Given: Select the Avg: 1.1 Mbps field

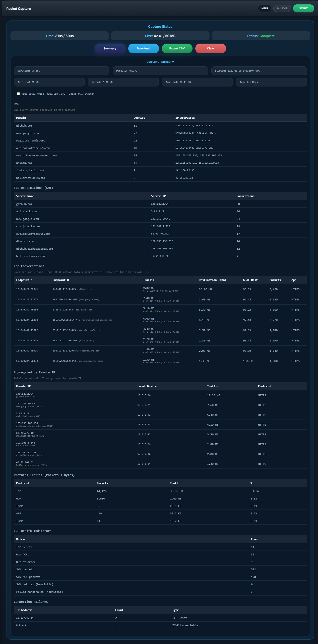Looking at the screenshot, I should point(271,82).
